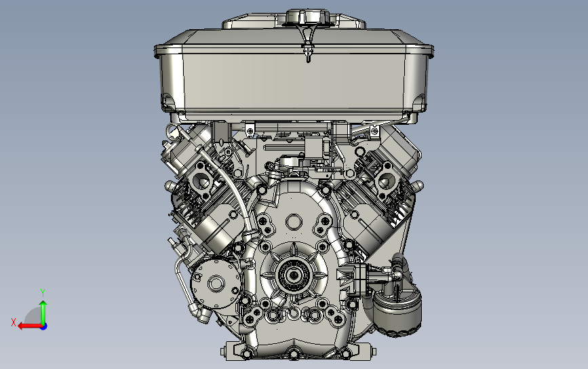This screenshot has width=588, height=369.
Task: Select the crankshaft output shaft center
Action: click(x=294, y=275)
